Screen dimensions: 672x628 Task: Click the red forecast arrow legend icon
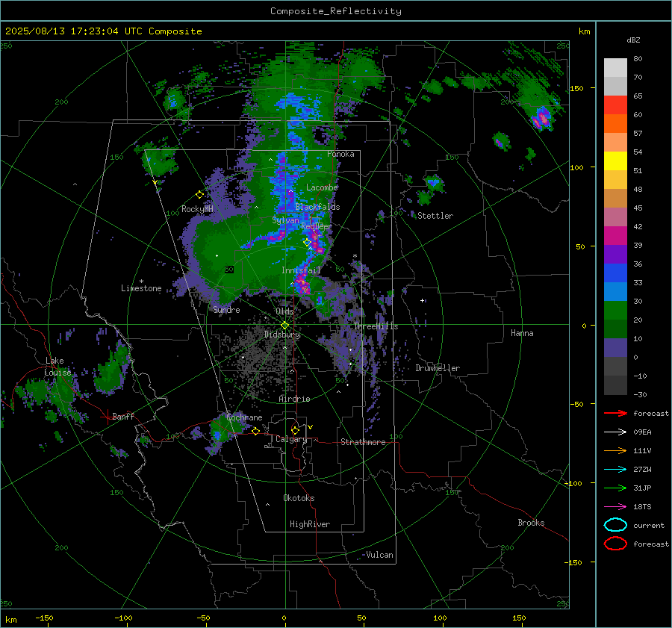click(x=615, y=413)
